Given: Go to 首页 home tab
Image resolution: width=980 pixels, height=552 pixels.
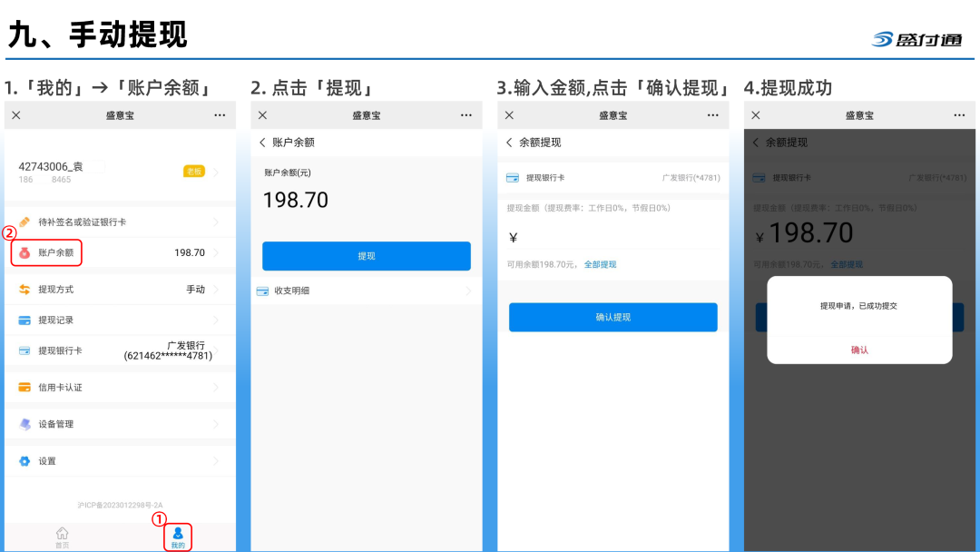Looking at the screenshot, I should 62,537.
